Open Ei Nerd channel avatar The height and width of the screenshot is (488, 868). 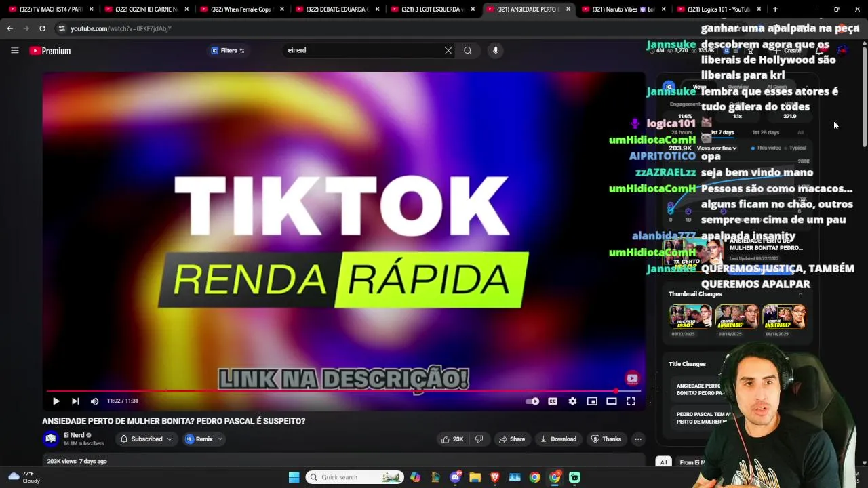pyautogui.click(x=50, y=439)
